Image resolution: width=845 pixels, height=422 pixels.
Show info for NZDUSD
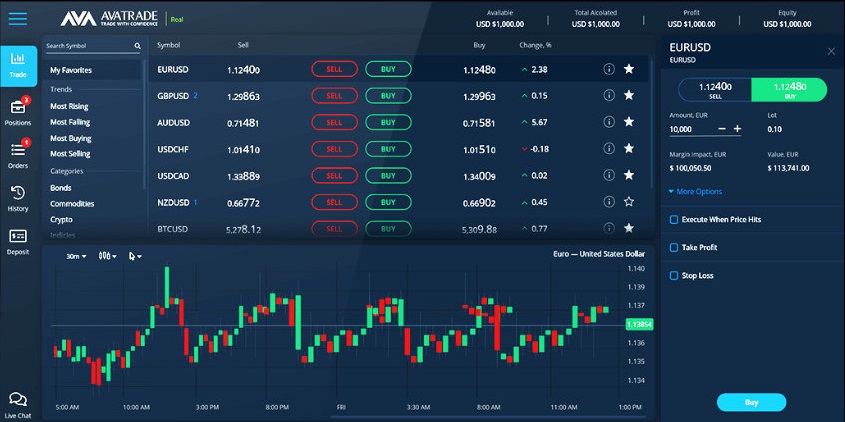609,202
